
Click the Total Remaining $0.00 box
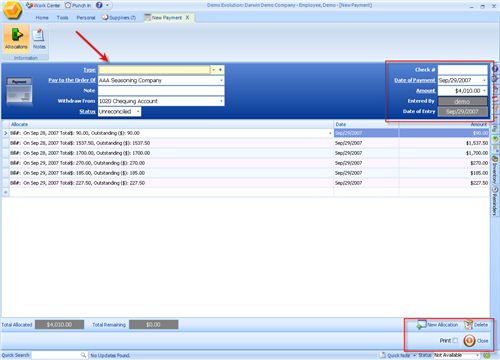click(x=153, y=325)
